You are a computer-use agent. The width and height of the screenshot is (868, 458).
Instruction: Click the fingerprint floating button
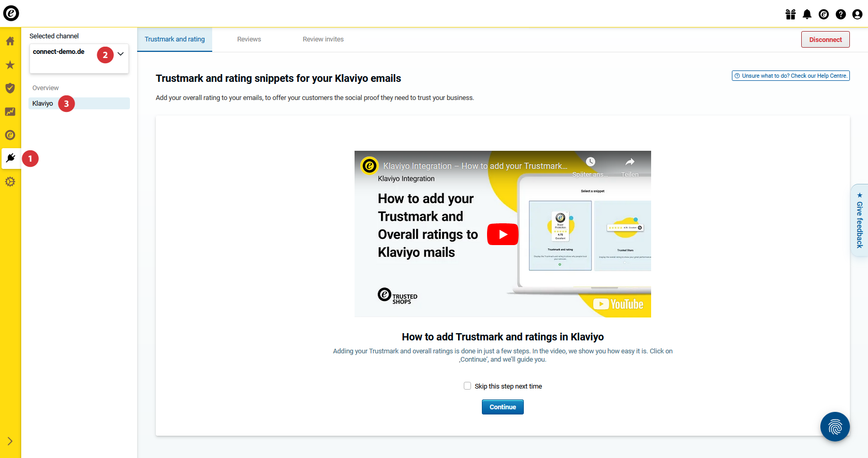pos(835,427)
